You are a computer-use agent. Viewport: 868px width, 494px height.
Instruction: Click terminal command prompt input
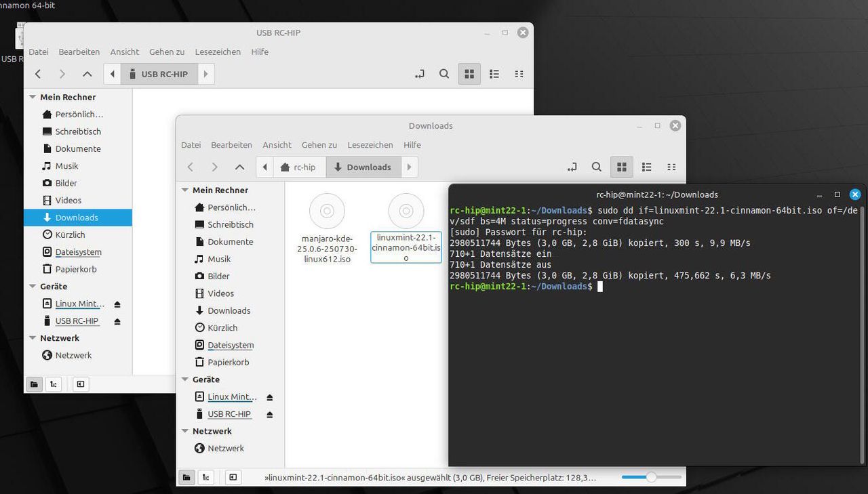pyautogui.click(x=599, y=287)
